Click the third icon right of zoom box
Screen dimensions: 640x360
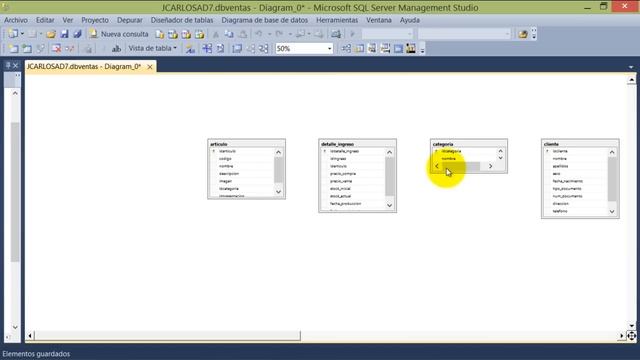coord(372,49)
